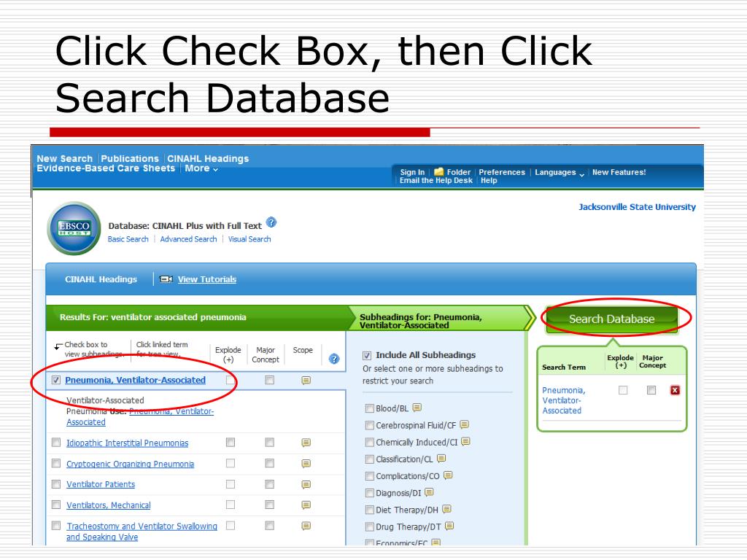Show note icon for Blood/BL subheading
Viewport: 747px width, 560px height.
click(x=417, y=408)
